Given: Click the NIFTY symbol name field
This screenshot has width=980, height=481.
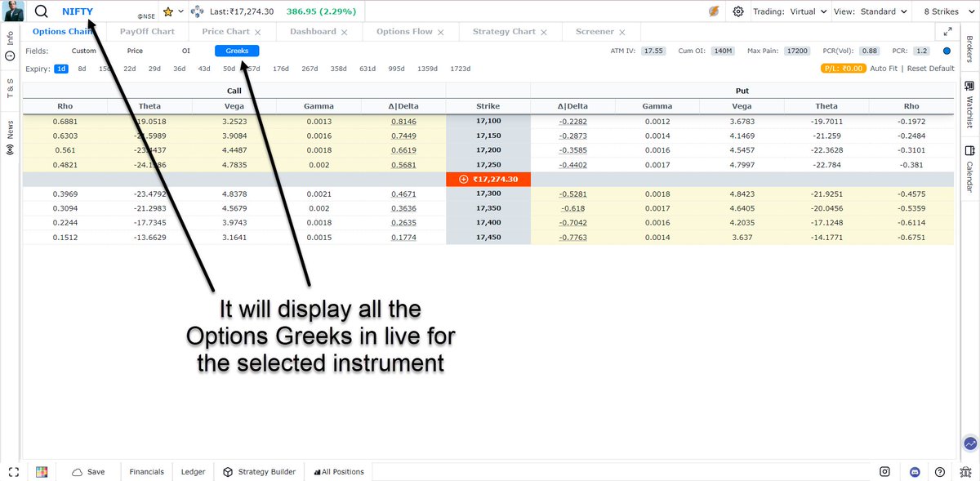Looking at the screenshot, I should pyautogui.click(x=78, y=11).
